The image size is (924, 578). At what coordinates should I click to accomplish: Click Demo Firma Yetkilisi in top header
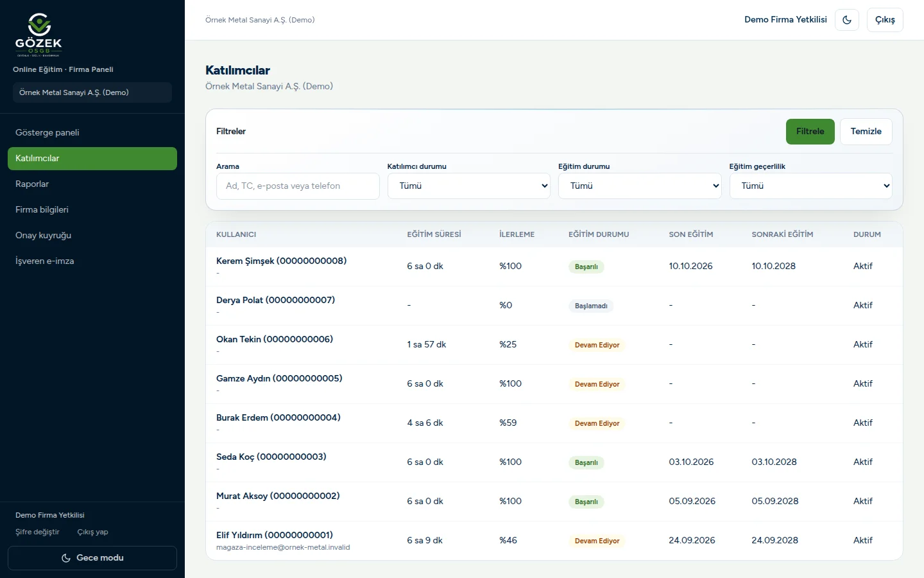coord(785,20)
